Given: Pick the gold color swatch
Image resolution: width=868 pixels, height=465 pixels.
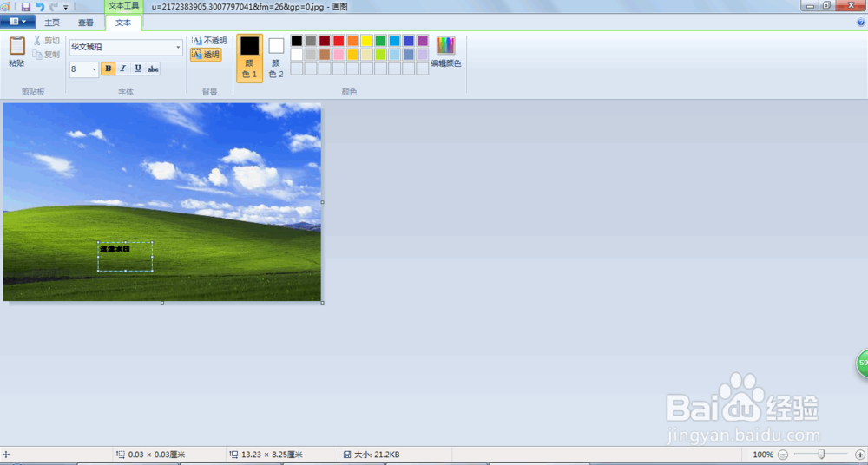Looking at the screenshot, I should click(x=352, y=55).
